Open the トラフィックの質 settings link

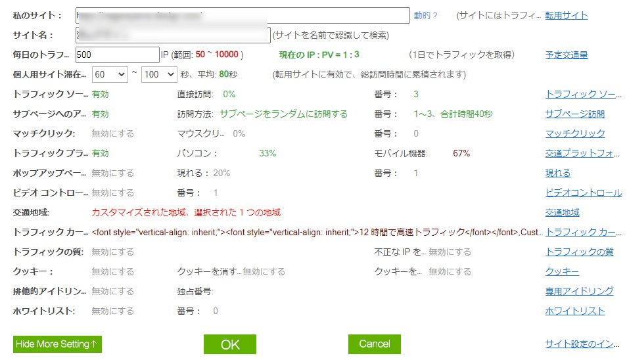pos(579,252)
